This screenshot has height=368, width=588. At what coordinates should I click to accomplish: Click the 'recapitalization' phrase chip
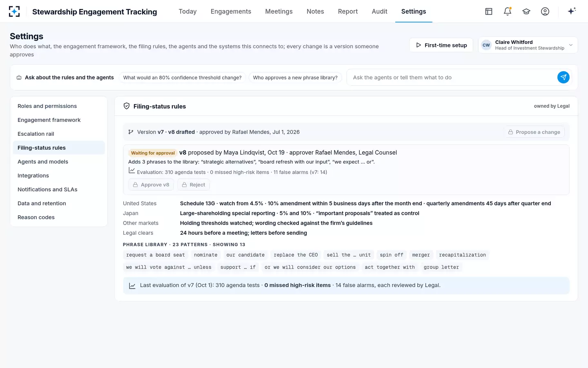coord(463,255)
